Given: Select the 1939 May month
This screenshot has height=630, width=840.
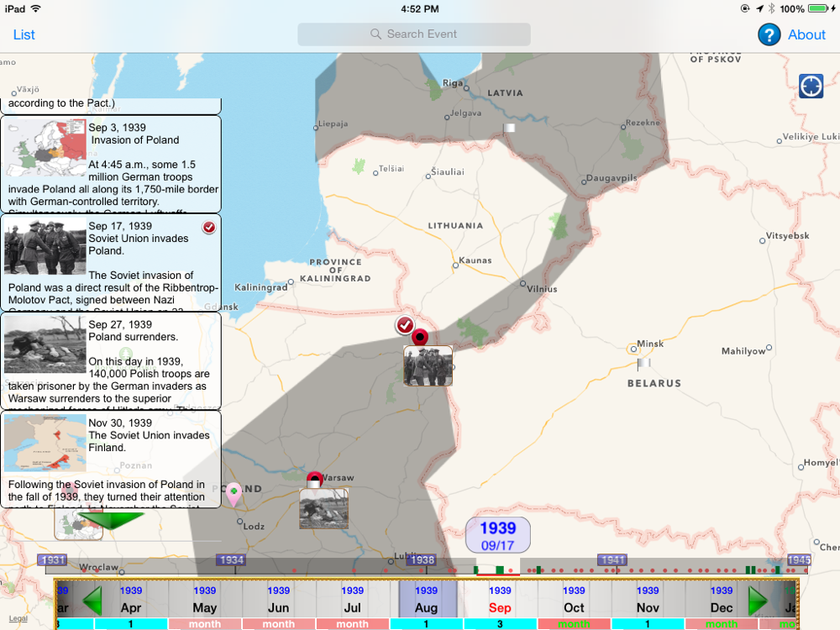Looking at the screenshot, I should 205,600.
